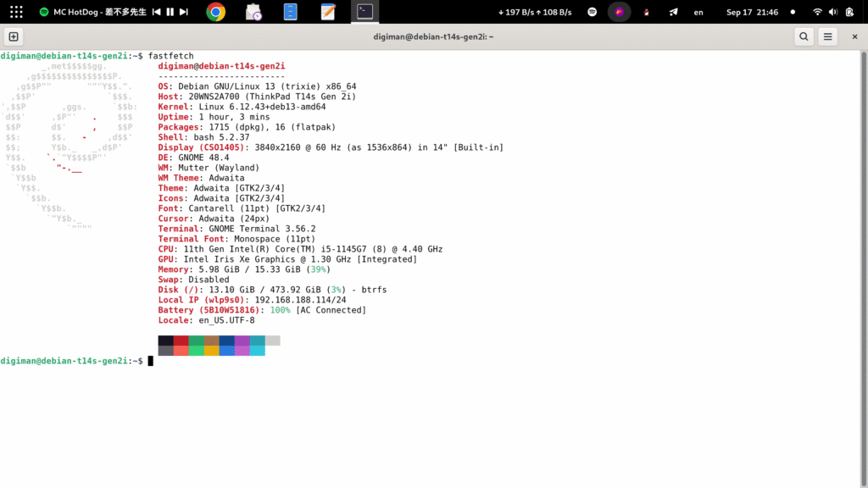Open Wi-Fi status in system menu

click(817, 12)
